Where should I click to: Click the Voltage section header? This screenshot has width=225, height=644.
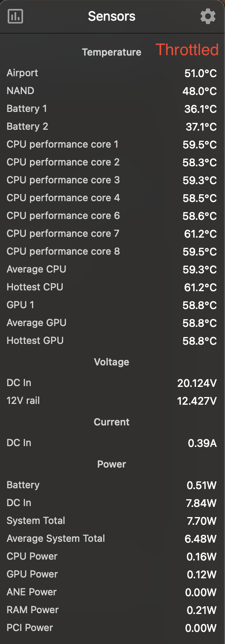click(112, 362)
